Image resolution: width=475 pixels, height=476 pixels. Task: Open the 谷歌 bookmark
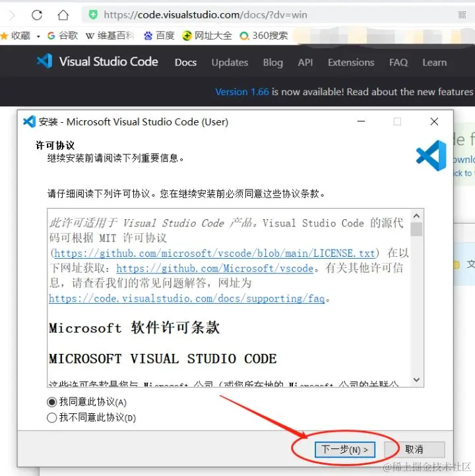(63, 36)
